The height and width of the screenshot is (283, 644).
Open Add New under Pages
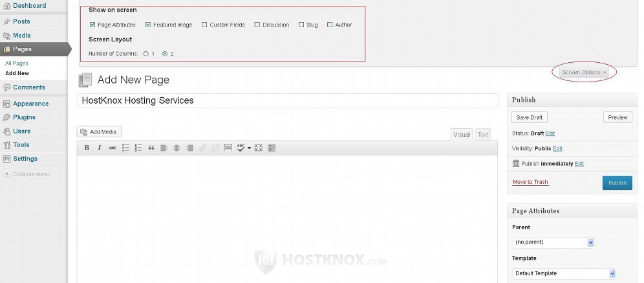click(x=17, y=73)
